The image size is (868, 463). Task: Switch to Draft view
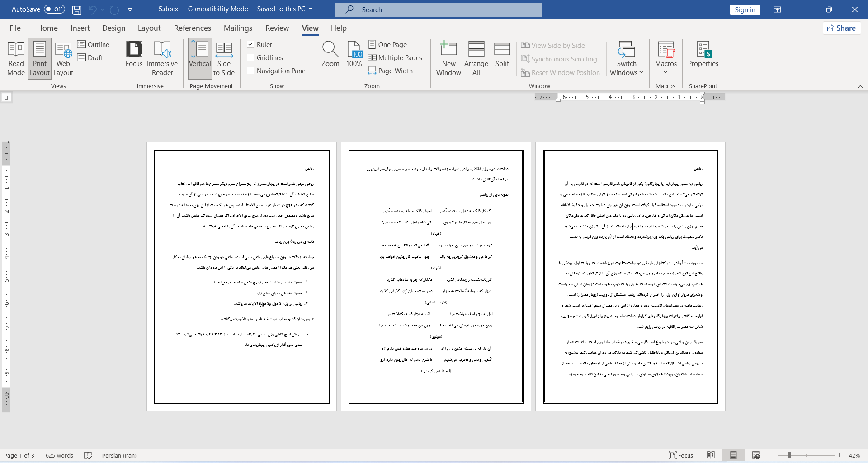pos(90,57)
